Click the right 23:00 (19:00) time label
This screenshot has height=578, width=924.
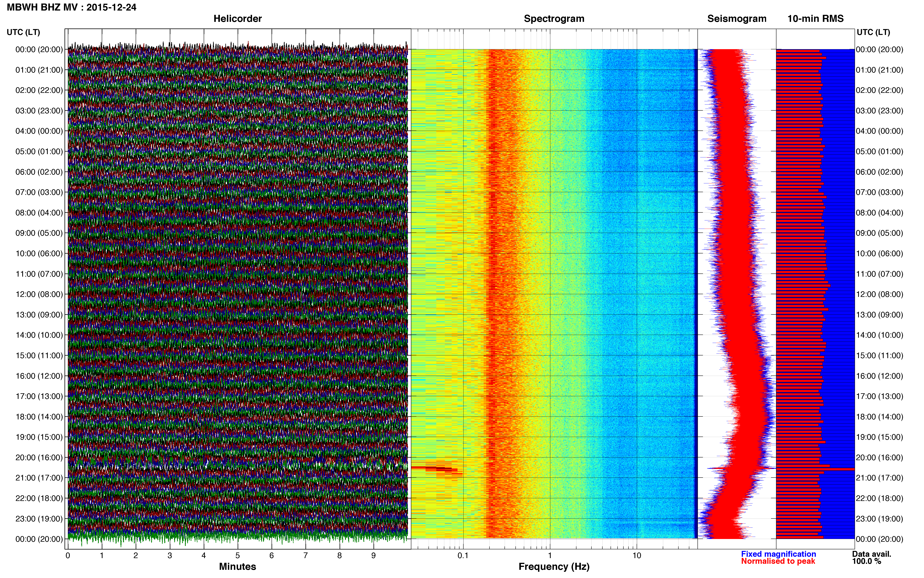(879, 519)
